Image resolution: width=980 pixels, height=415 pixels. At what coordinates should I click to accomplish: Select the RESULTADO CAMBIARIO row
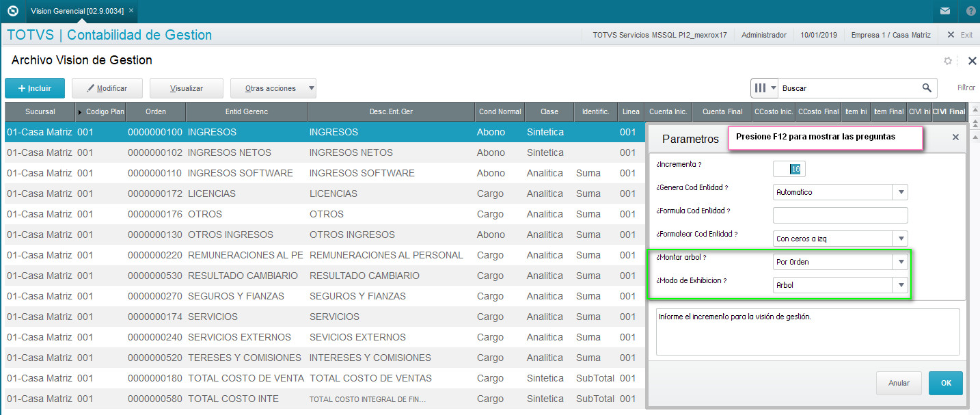click(325, 276)
